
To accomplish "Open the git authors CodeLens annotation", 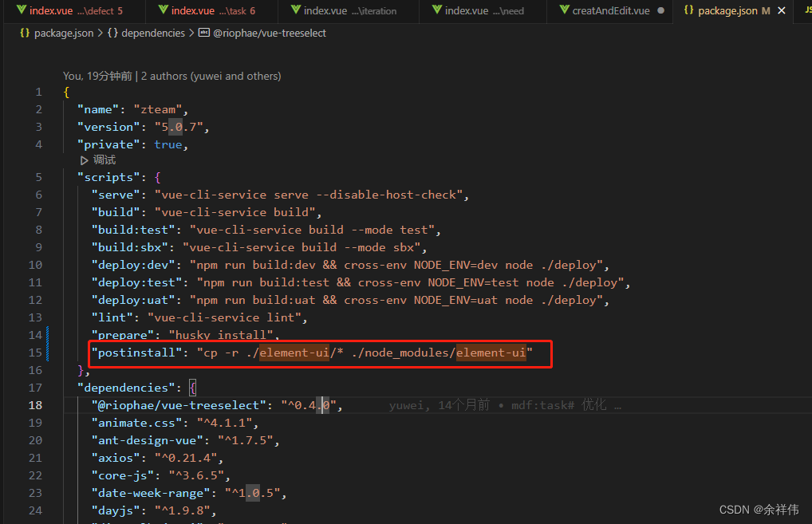I will click(172, 76).
